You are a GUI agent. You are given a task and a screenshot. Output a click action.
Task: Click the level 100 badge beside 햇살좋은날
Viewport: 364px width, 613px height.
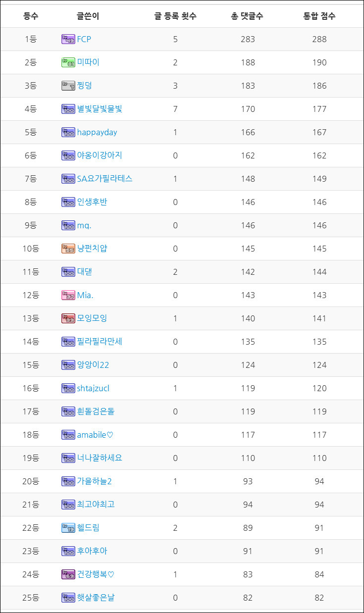(68, 598)
